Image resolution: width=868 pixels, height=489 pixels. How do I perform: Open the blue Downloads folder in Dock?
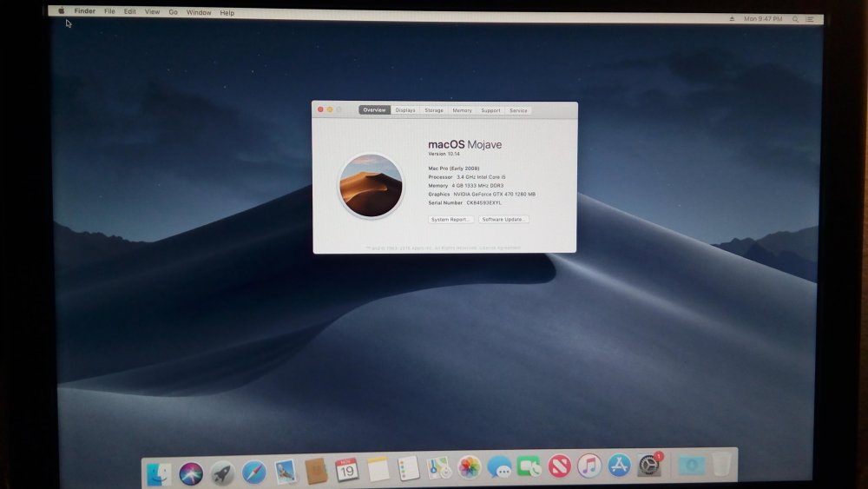692,465
